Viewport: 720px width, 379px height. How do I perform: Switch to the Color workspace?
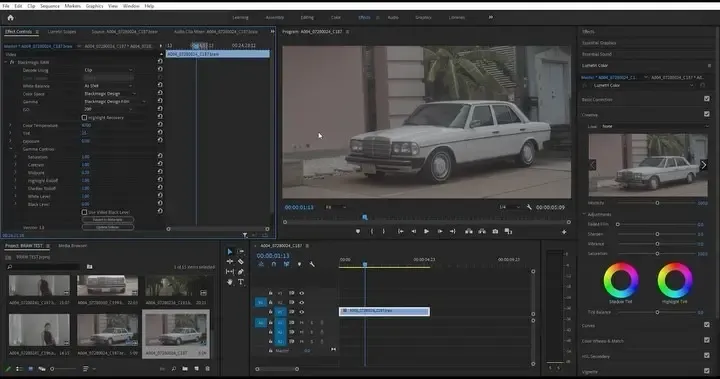[336, 17]
